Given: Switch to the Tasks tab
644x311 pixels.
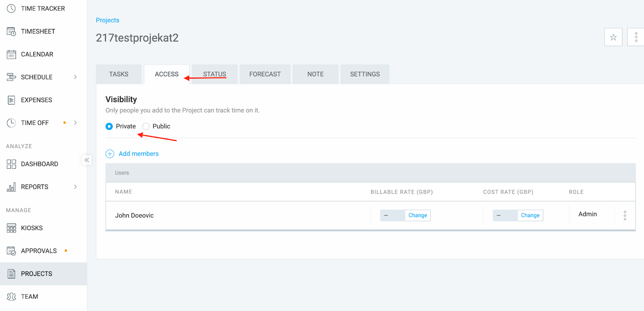Looking at the screenshot, I should [119, 74].
